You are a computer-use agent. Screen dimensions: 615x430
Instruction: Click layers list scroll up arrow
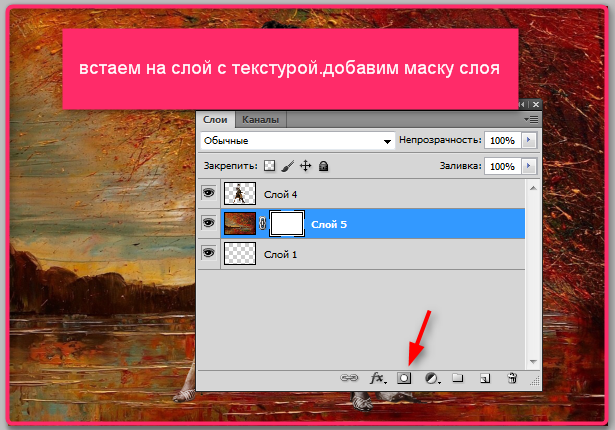(x=533, y=188)
